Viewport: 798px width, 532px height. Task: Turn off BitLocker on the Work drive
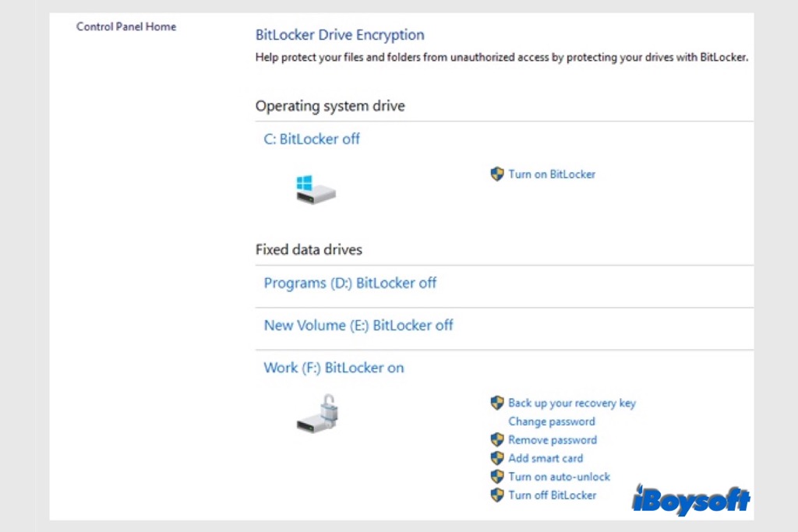point(552,495)
